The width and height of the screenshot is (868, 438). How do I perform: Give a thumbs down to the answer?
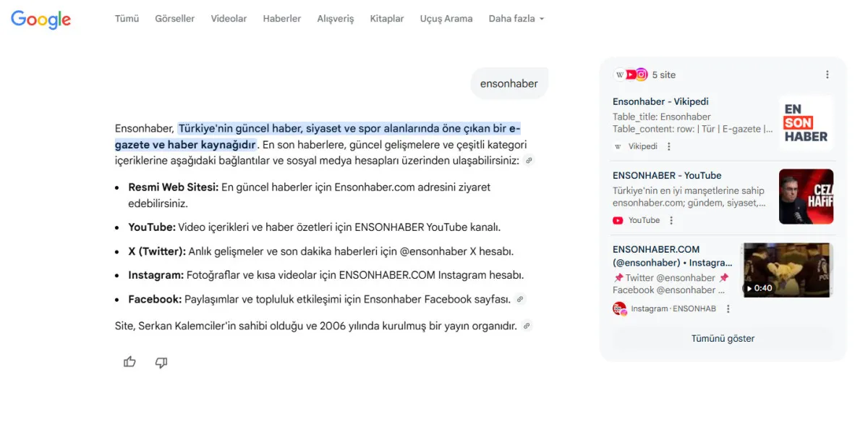point(161,362)
